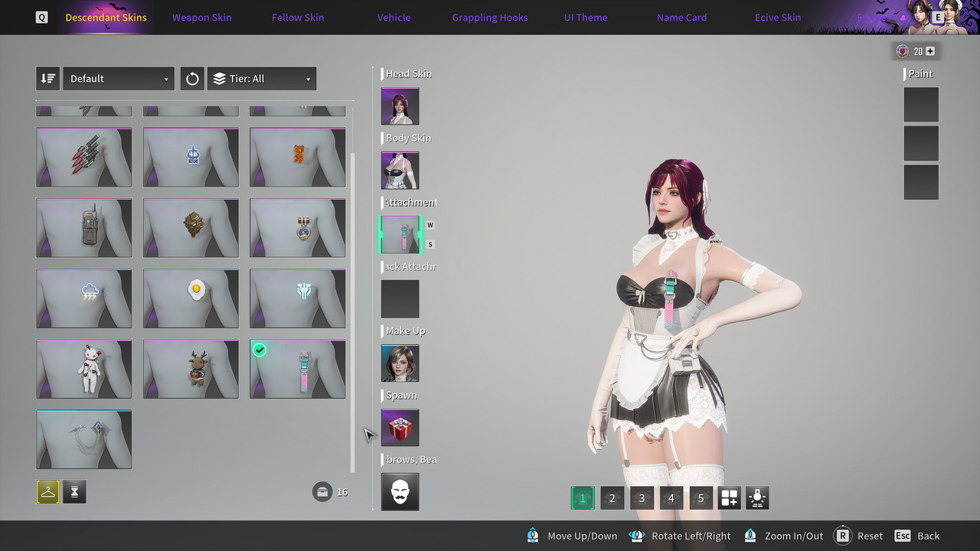
Task: Select outfit preset 5
Action: [x=701, y=498]
